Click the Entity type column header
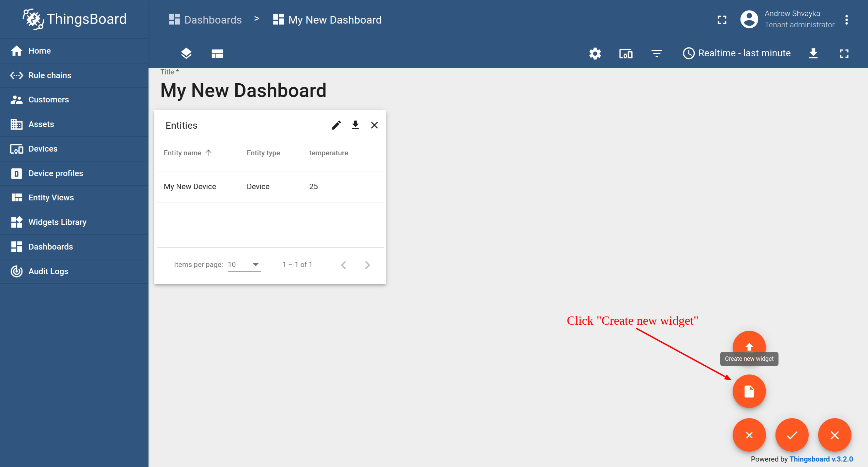The width and height of the screenshot is (868, 467). coord(263,153)
